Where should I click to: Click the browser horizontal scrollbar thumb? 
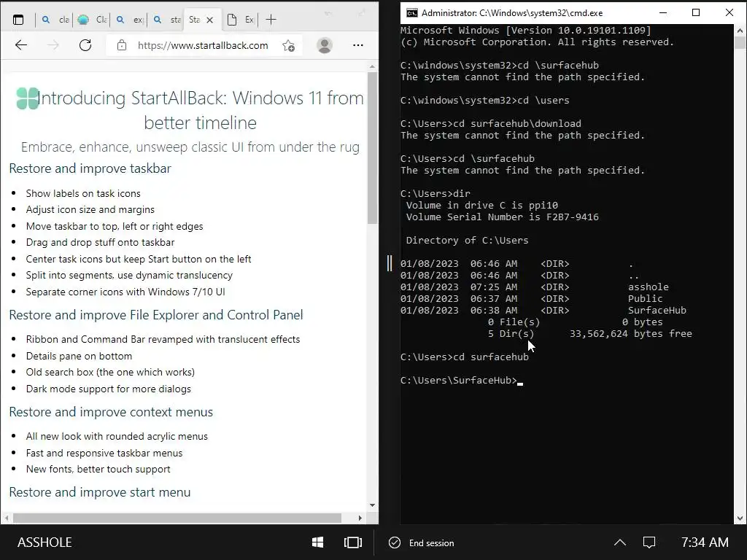coord(177,518)
